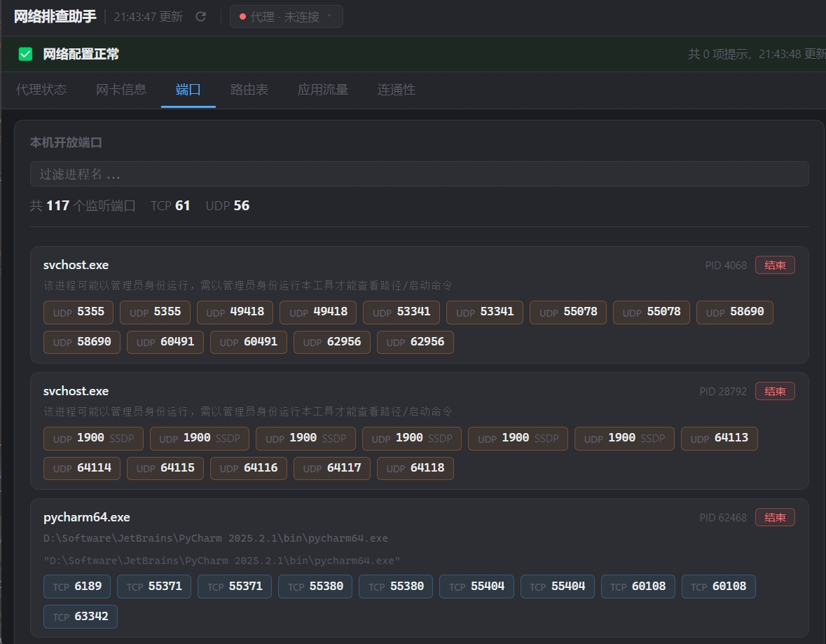826x644 pixels.
Task: Switch to the 代理状态 tab
Action: pyautogui.click(x=41, y=90)
